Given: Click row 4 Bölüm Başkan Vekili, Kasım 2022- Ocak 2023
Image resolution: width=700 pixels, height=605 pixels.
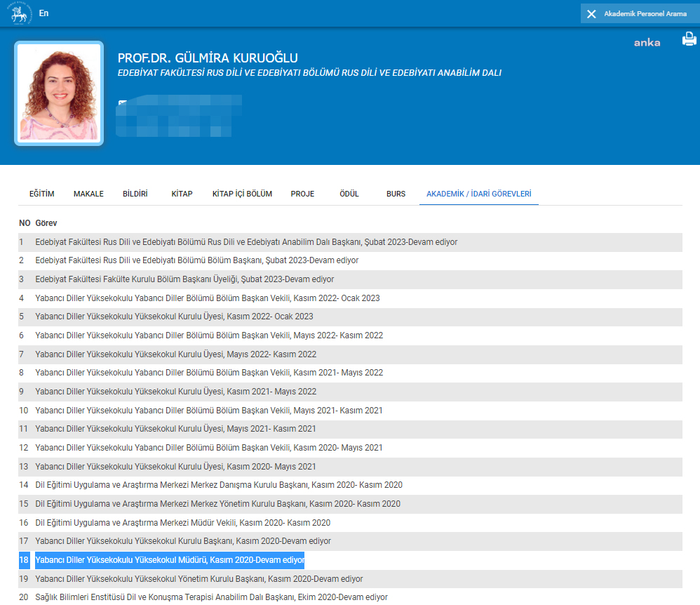Looking at the screenshot, I should click(350, 298).
